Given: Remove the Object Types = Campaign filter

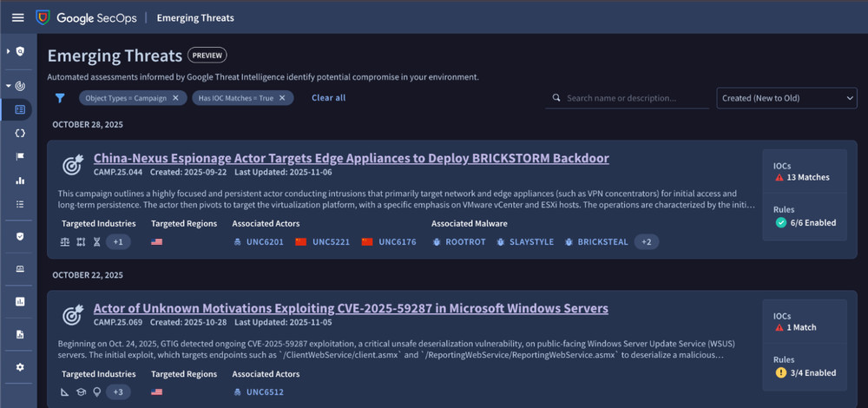Looking at the screenshot, I should [x=175, y=98].
